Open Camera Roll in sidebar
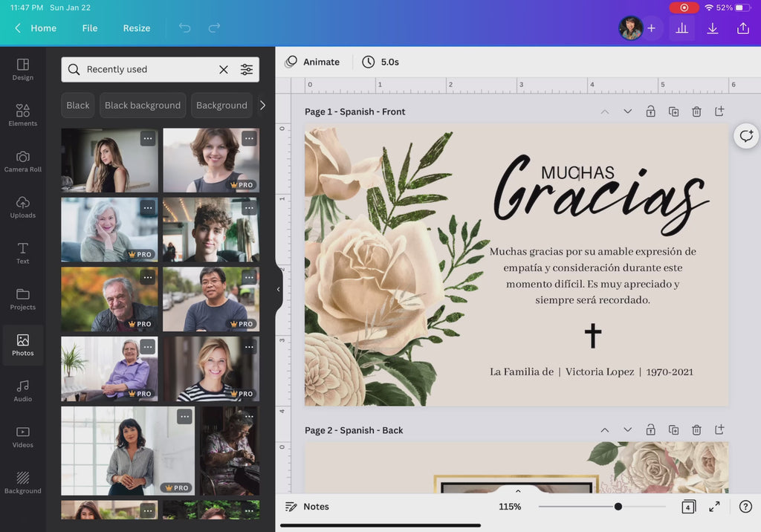The image size is (761, 532). point(23,162)
